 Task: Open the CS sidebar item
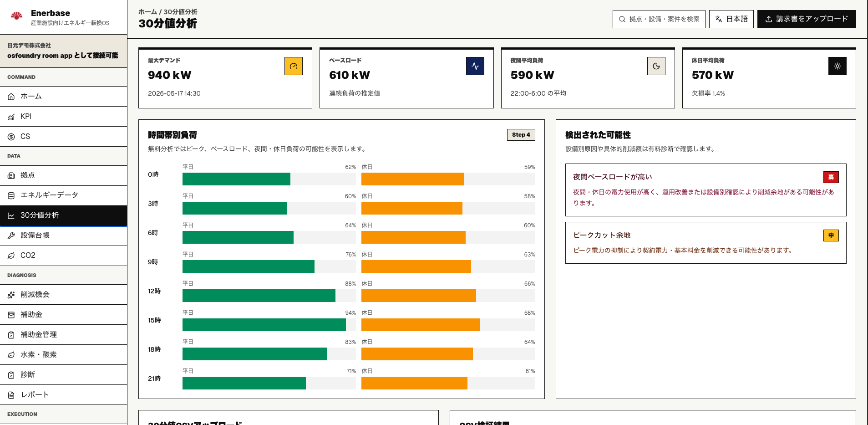[64, 137]
